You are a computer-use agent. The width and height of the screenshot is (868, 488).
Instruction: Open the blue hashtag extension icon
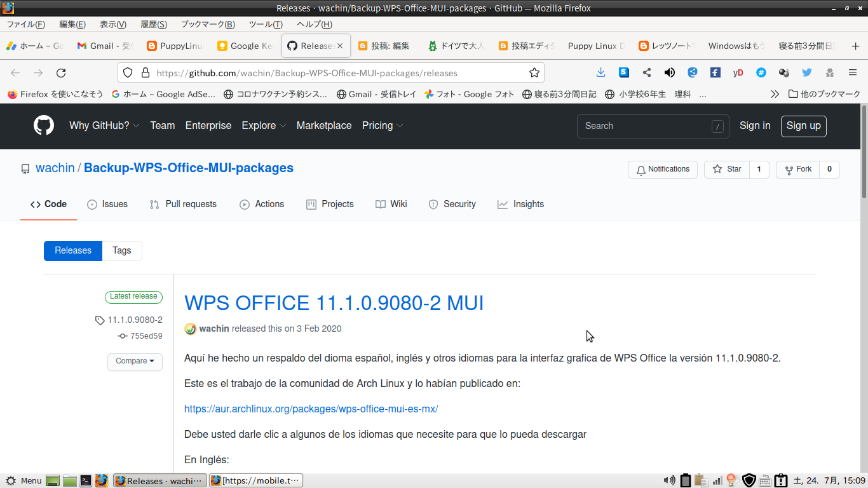[x=761, y=72]
